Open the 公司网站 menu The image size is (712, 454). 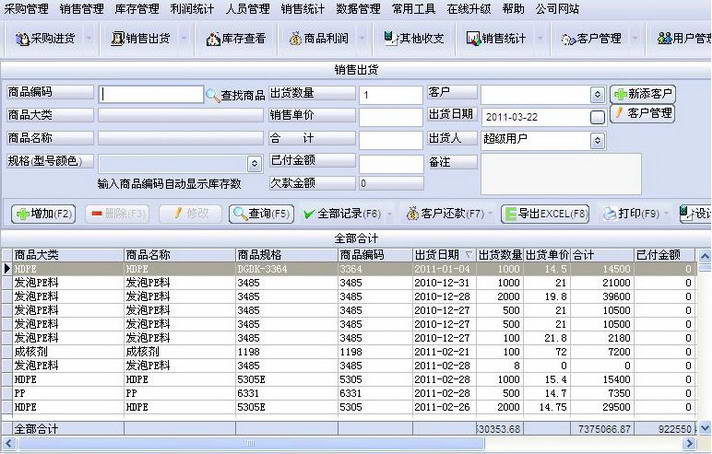tap(557, 9)
